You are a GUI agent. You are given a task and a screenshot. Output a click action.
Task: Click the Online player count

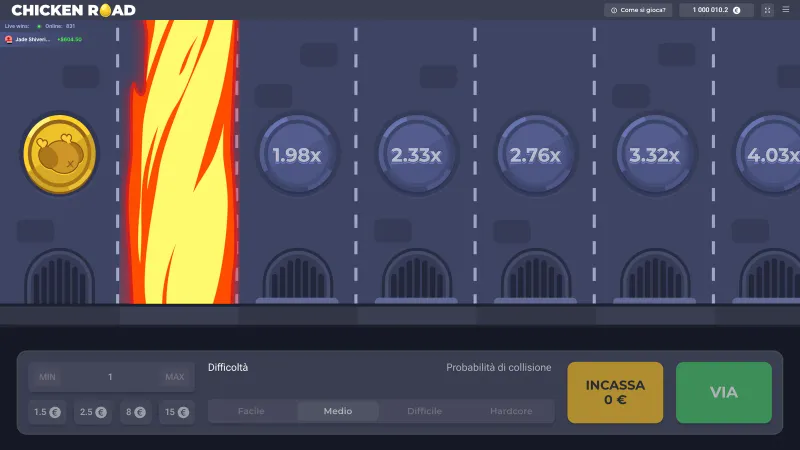click(56, 26)
